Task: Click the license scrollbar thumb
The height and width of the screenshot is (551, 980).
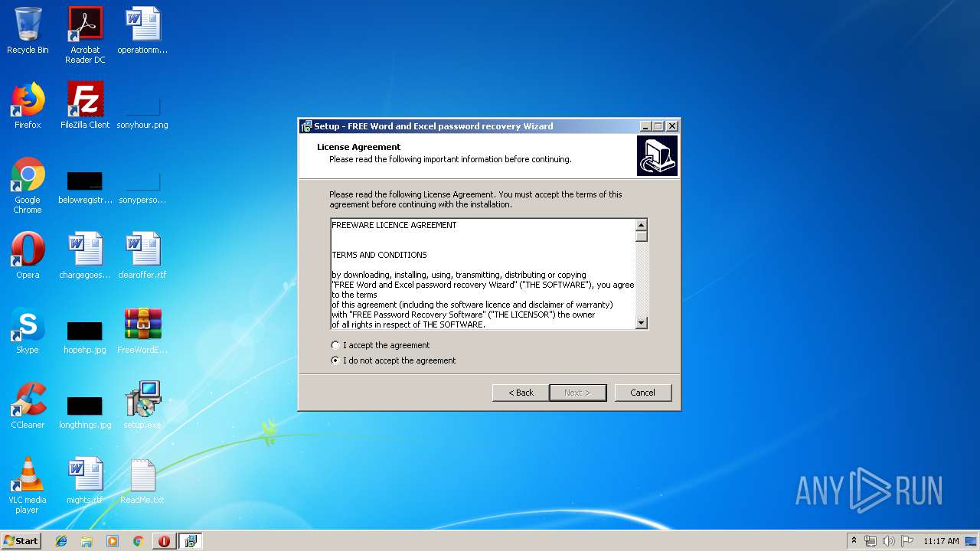Action: 642,236
